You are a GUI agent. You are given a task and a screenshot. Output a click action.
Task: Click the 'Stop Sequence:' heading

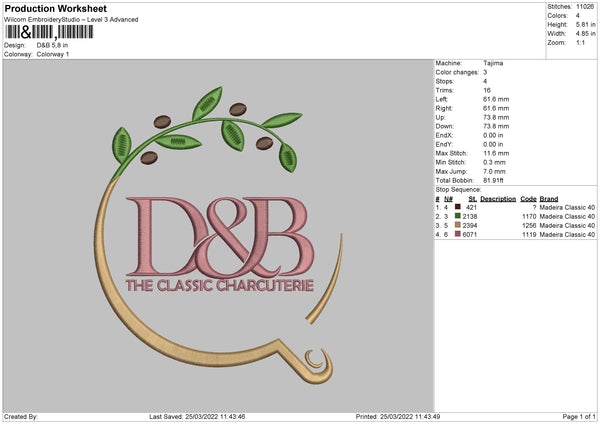(458, 189)
